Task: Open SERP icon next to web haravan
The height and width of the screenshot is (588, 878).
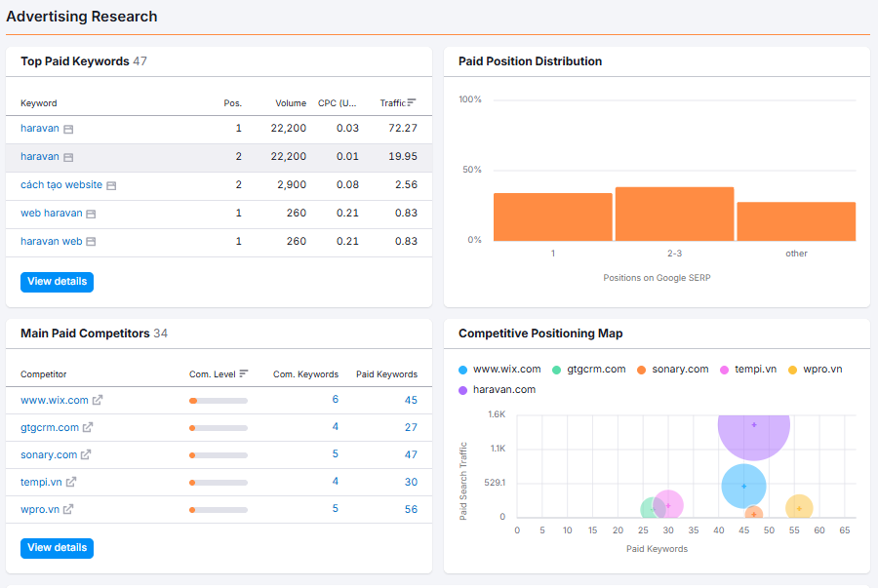Action: click(x=92, y=214)
